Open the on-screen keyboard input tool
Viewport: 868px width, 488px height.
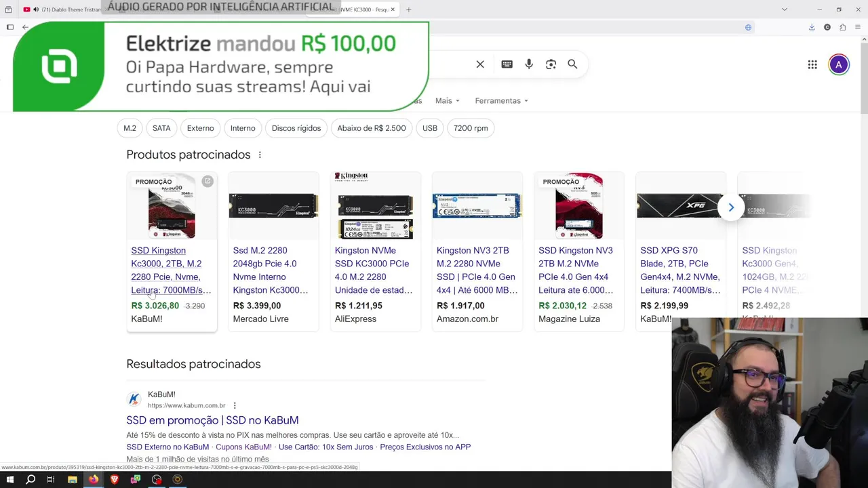point(507,64)
